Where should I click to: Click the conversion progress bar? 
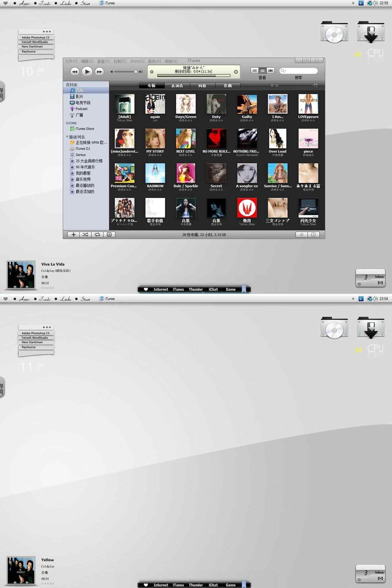(194, 75)
